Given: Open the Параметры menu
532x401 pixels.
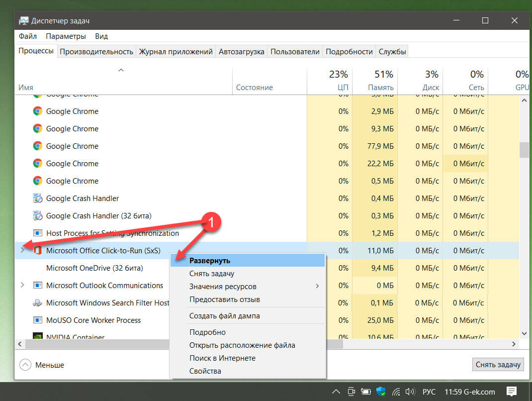Looking at the screenshot, I should [66, 36].
